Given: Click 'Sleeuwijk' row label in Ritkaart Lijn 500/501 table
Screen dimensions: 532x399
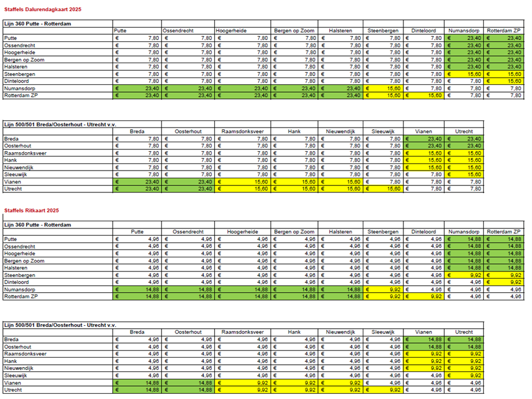Looking at the screenshot, I should (x=17, y=375).
